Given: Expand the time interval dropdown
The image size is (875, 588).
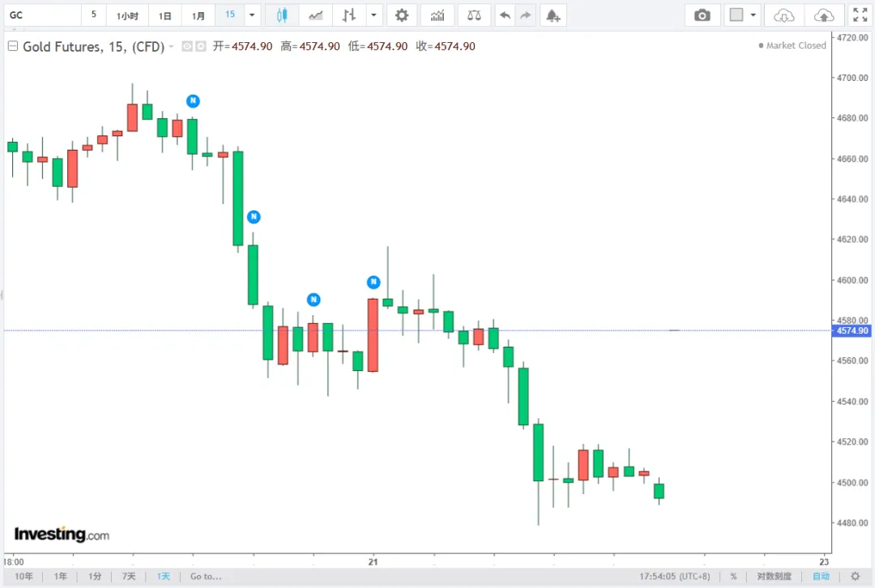Looking at the screenshot, I should pyautogui.click(x=252, y=15).
